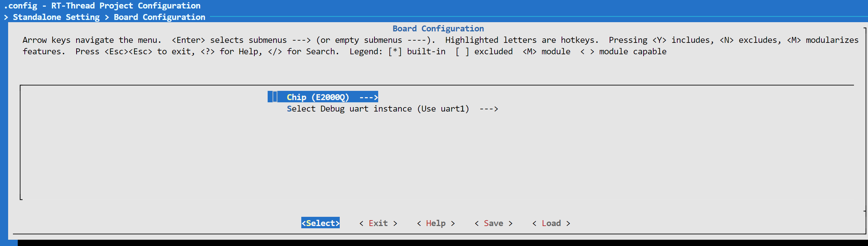Click the [ ] excluded legend marker

coord(462,52)
